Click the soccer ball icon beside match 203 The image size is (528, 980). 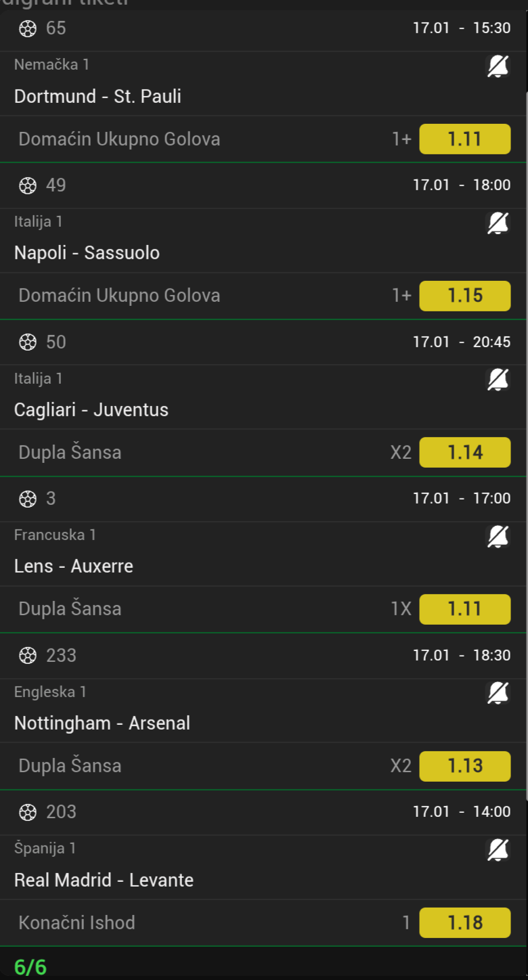click(28, 812)
